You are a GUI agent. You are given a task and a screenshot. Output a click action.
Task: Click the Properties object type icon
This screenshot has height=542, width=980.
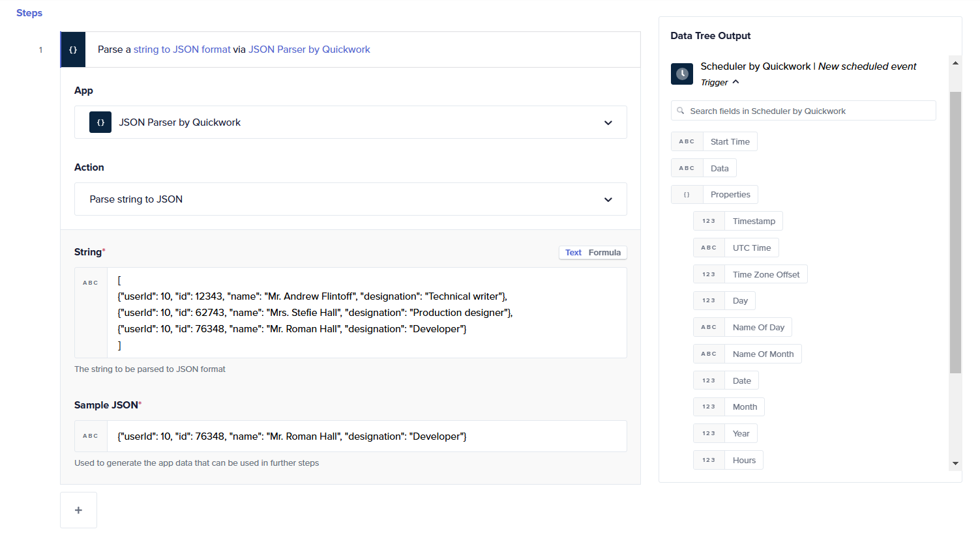click(687, 195)
